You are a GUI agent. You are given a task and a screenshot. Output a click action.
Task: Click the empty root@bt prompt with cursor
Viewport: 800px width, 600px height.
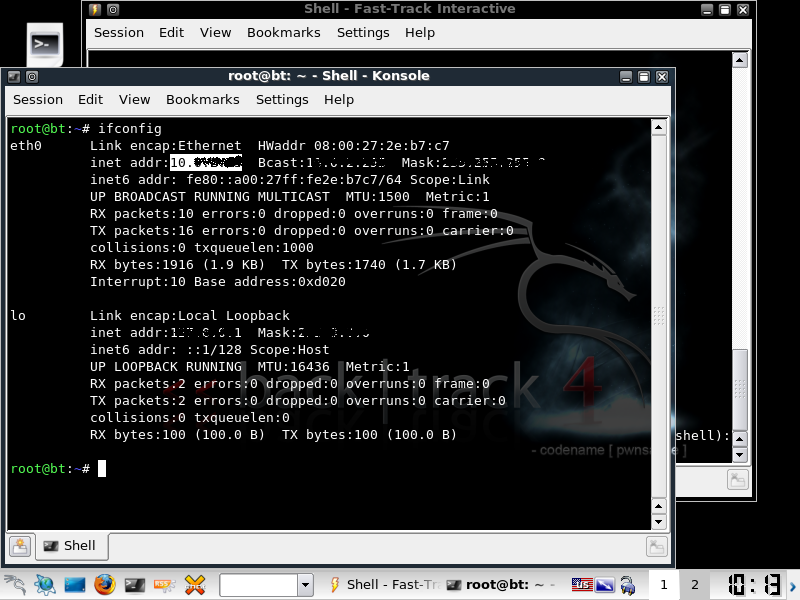point(58,468)
